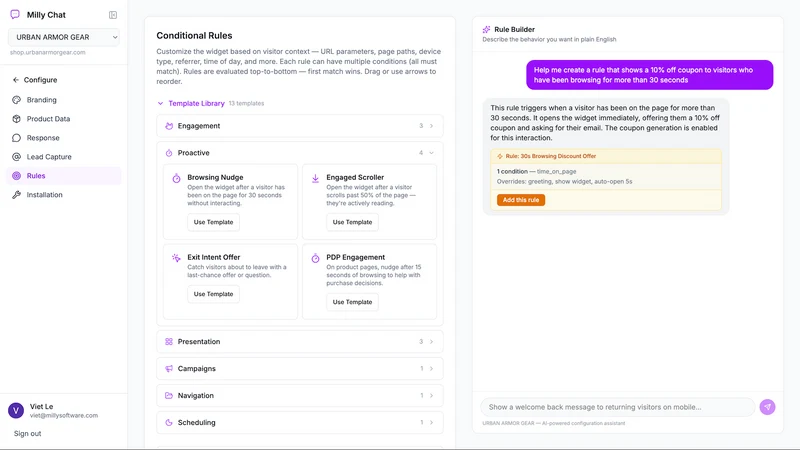800x450 pixels.
Task: Expand the Navigation template category
Action: point(300,395)
